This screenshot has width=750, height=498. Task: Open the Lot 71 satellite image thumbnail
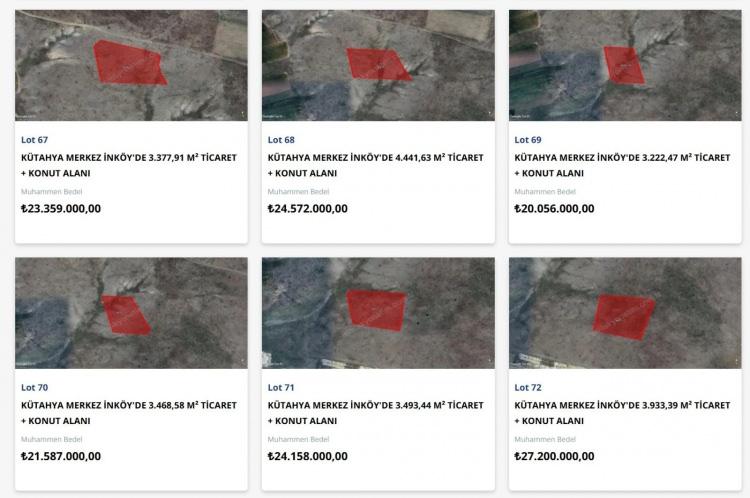[x=378, y=313]
